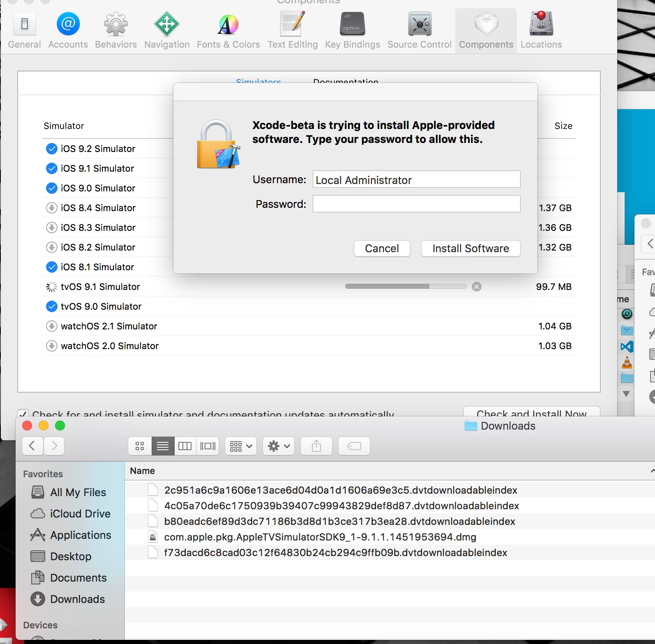
Task: Switch to the Simulators tab
Action: click(x=258, y=81)
